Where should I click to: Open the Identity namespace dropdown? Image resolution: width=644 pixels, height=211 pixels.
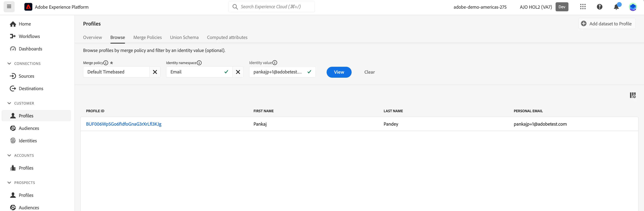[x=199, y=72]
